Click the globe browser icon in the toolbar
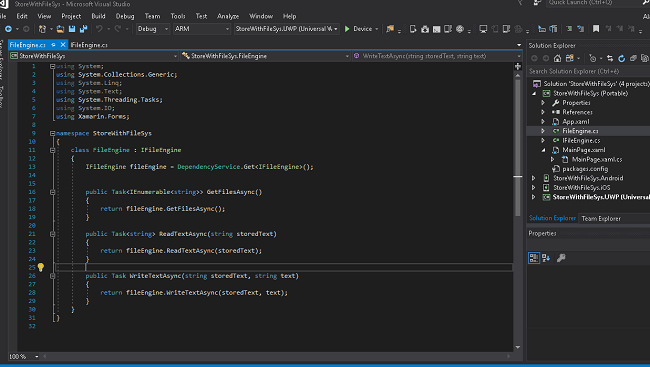This screenshot has height=367, width=650. (x=460, y=29)
